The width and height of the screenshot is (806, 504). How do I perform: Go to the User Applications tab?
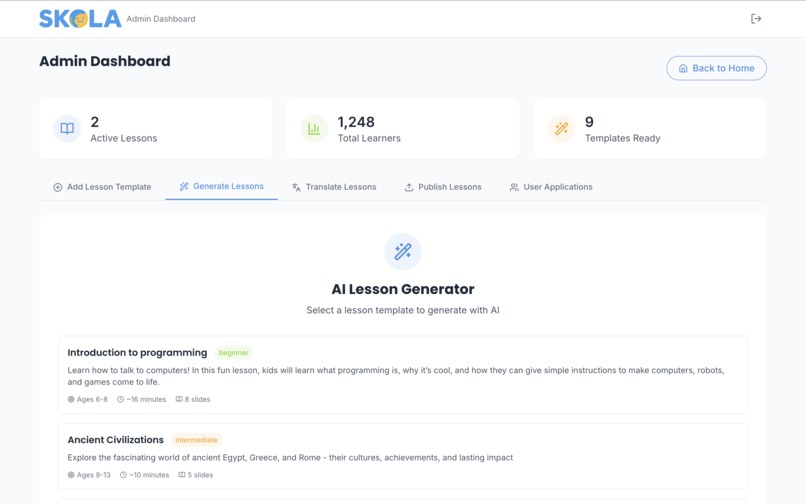551,187
